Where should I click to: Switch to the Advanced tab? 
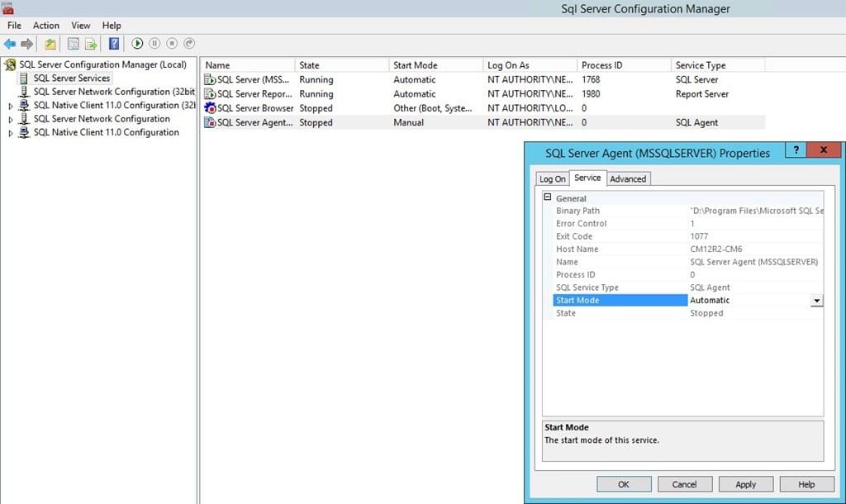[628, 179]
